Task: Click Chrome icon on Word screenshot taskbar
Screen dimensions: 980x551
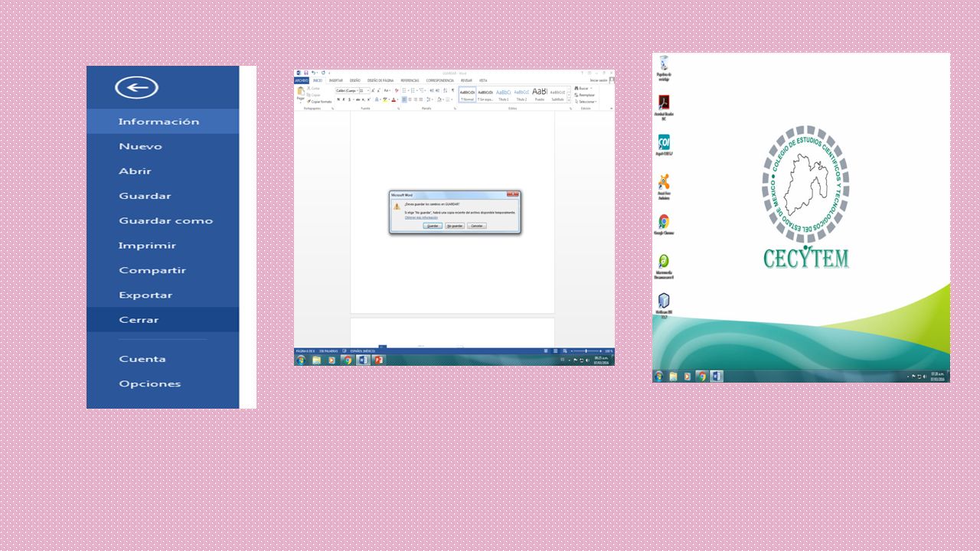Action: (x=348, y=360)
